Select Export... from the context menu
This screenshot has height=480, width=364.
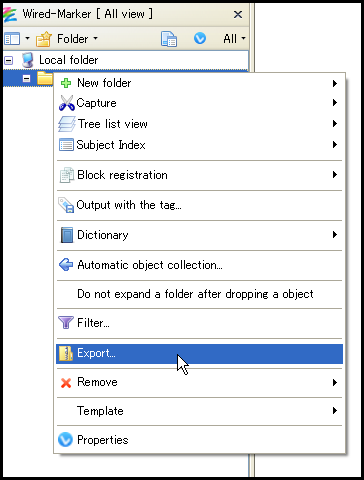[199, 353]
